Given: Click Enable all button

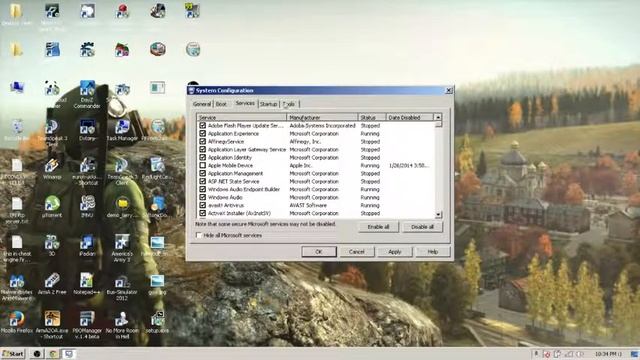Looking at the screenshot, I should pyautogui.click(x=378, y=227).
